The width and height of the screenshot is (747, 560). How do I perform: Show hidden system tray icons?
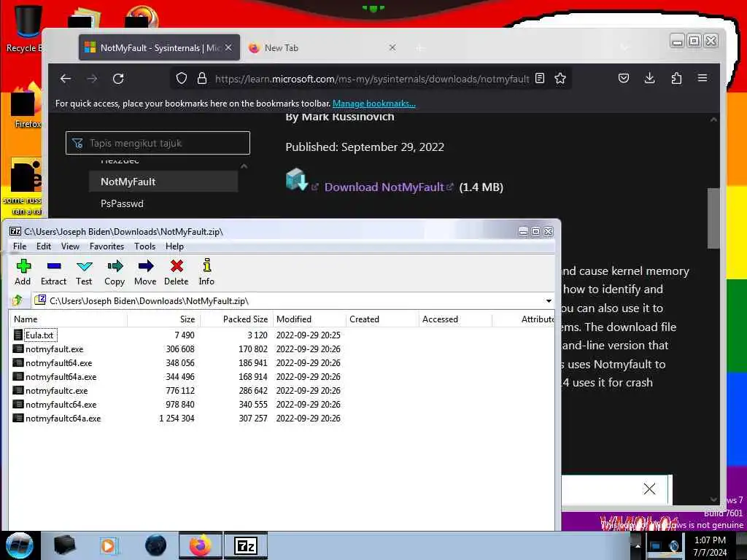tap(638, 545)
